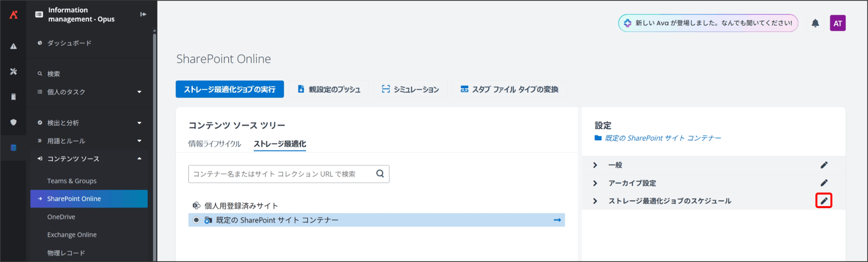Expand the 一般 settings section
Viewport: 868px width, 262px height.
[x=595, y=165]
